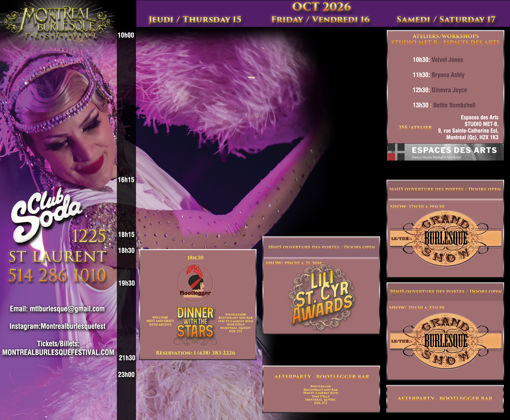Viewport: 510px width, 420px height.
Task: Click the Club Soda phone number 514 286 1010
Action: coord(57,275)
